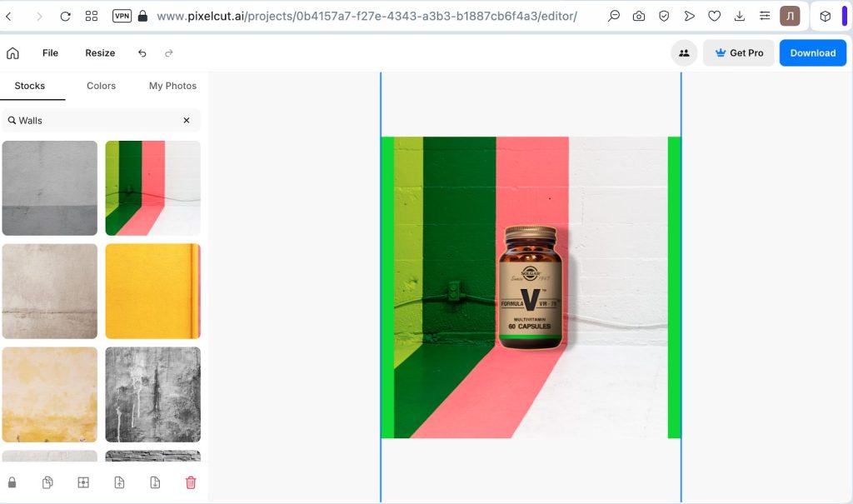Select the vitamin bottle on canvas
Screen dimensions: 853x504
(531, 287)
